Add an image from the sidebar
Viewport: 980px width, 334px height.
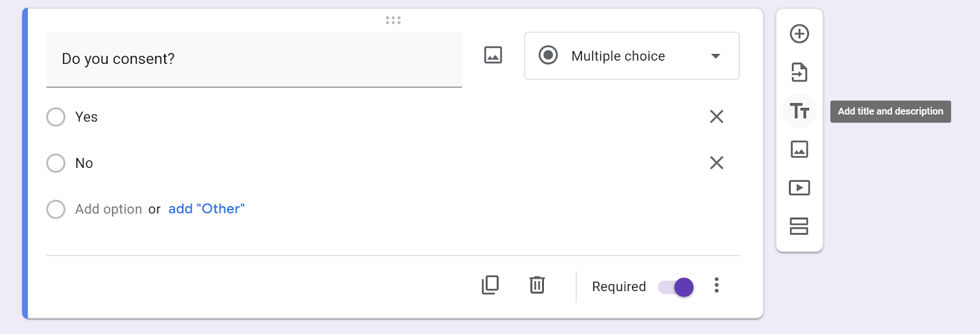click(799, 149)
